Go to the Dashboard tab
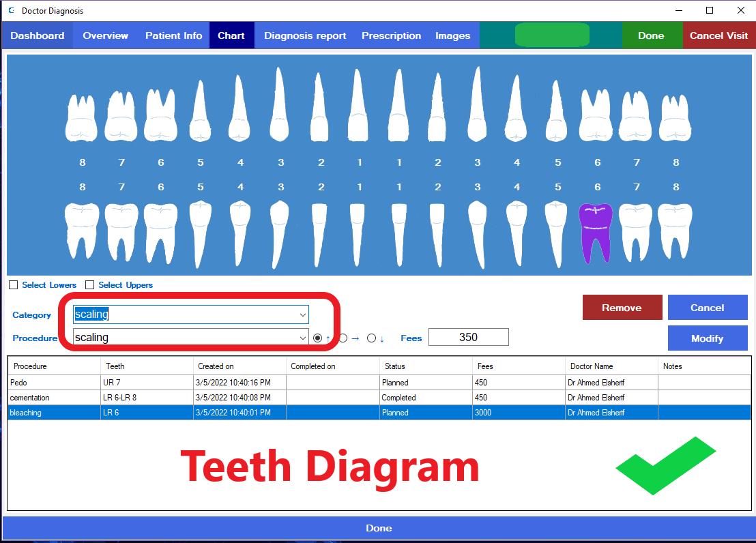Image resolution: width=756 pixels, height=543 pixels. click(37, 35)
